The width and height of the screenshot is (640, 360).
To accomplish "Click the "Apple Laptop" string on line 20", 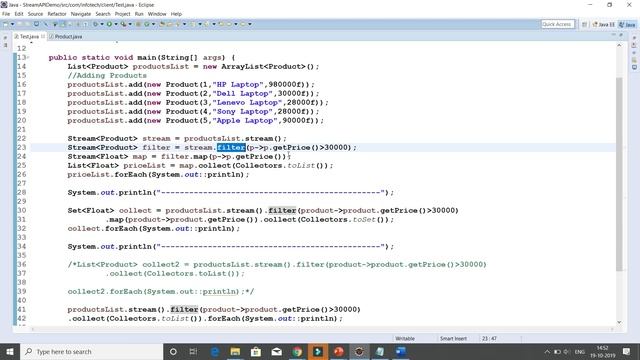I will [x=245, y=120].
